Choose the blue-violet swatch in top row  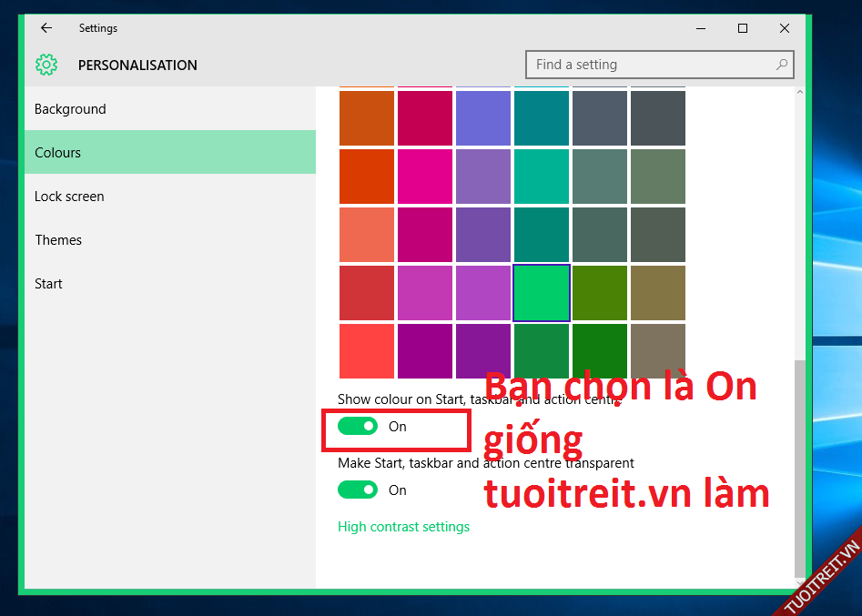[x=483, y=118]
